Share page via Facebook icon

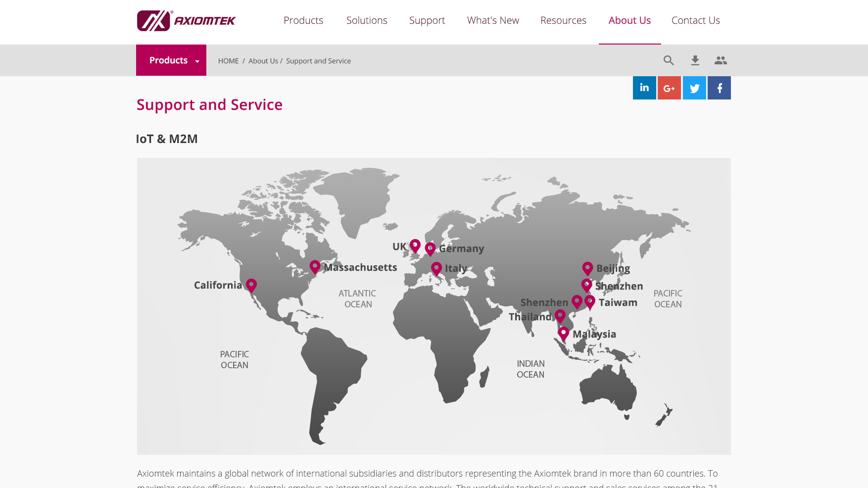719,88
